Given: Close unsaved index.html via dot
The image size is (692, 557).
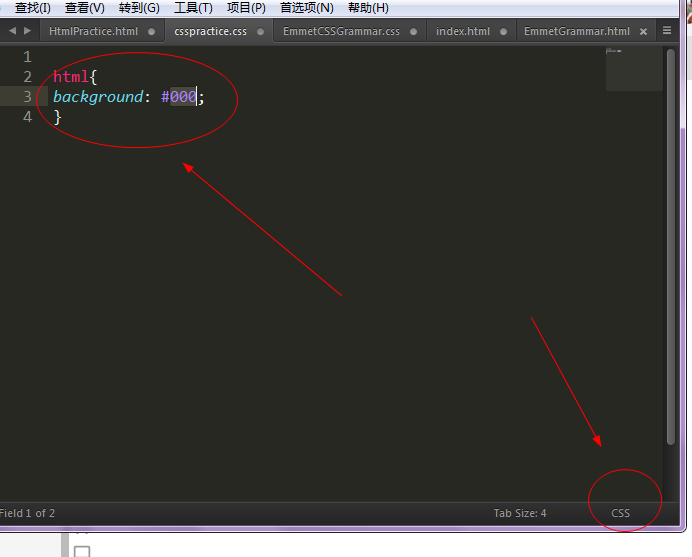Looking at the screenshot, I should [504, 32].
